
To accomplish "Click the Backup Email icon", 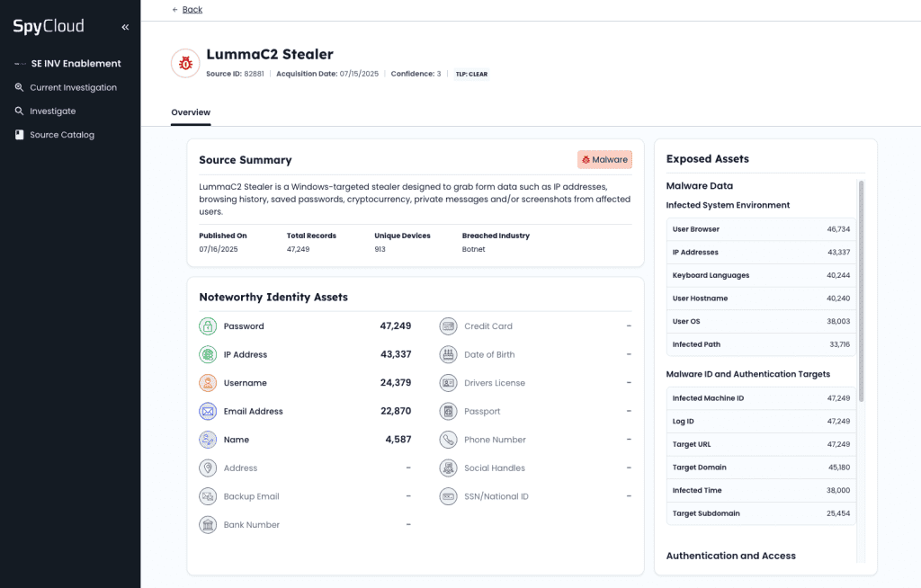I will tap(208, 496).
